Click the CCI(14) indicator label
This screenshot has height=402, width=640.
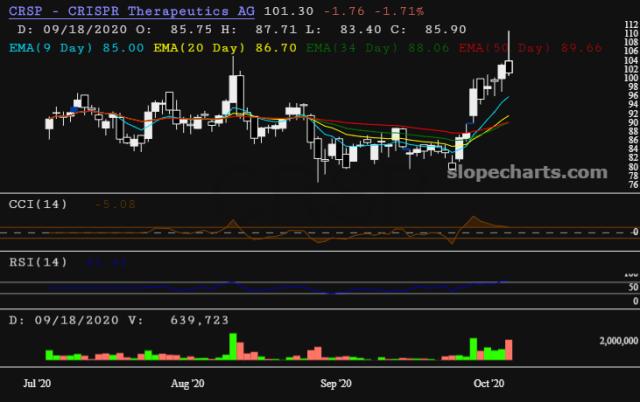coord(36,204)
